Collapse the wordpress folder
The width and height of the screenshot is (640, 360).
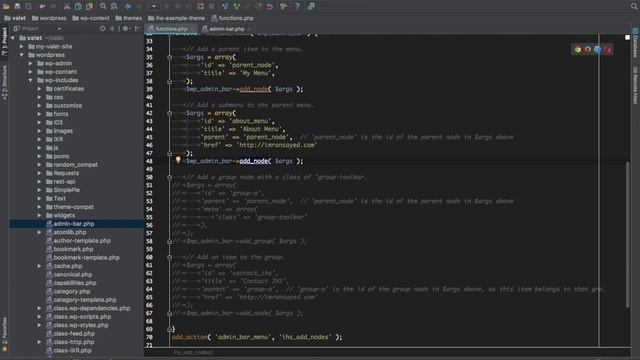pyautogui.click(x=22, y=55)
